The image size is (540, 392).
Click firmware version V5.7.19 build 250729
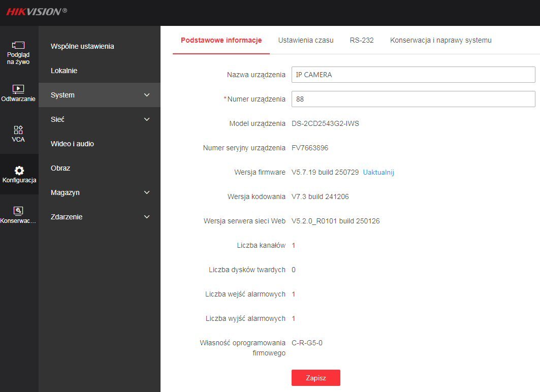pos(325,173)
